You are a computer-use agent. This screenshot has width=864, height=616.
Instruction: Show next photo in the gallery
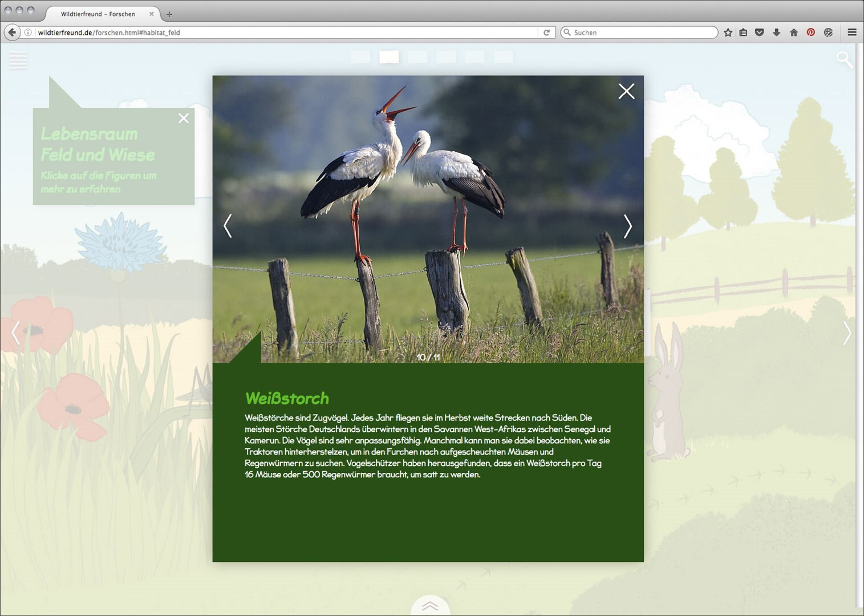(x=627, y=226)
